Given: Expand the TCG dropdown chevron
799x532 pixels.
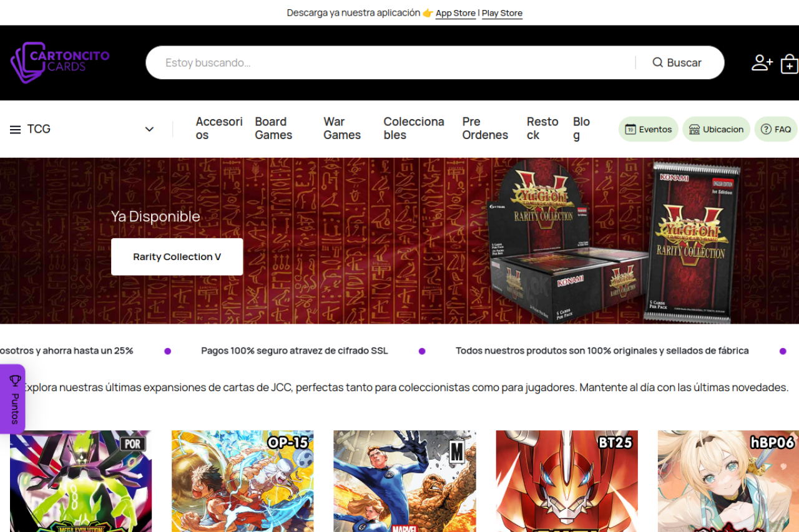Looking at the screenshot, I should (x=149, y=129).
